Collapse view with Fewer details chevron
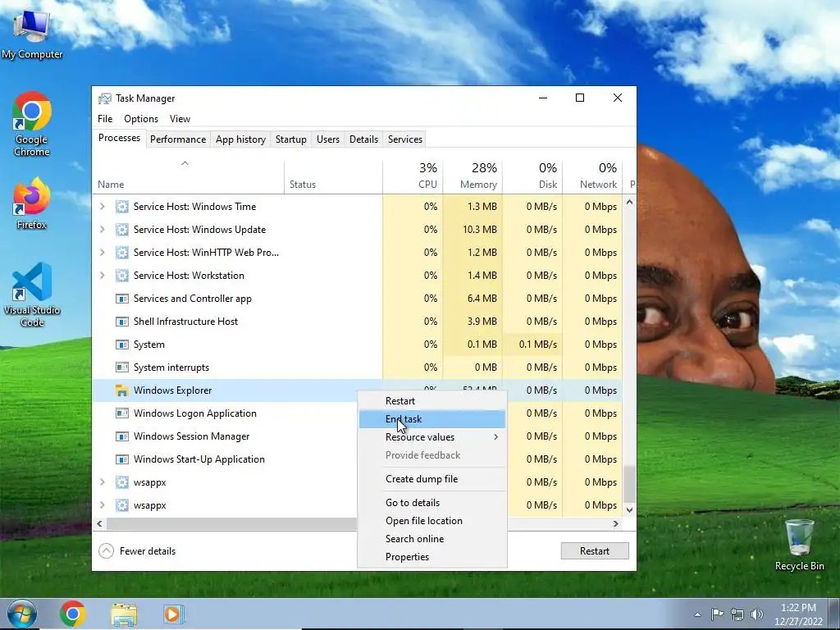Viewport: 840px width, 630px height. click(106, 550)
